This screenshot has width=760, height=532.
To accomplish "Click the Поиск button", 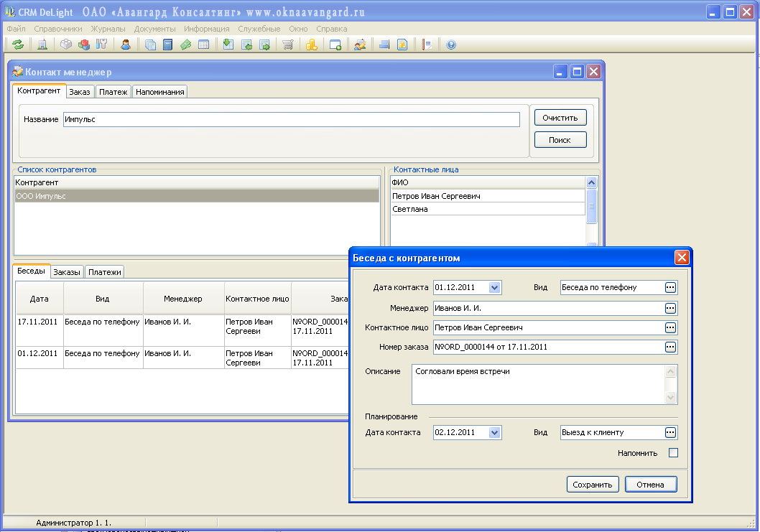I will tap(560, 140).
